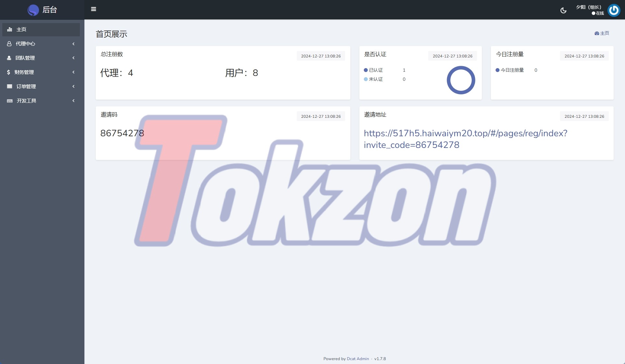The height and width of the screenshot is (364, 625).
Task: Click the 后台 logo icon
Action: [33, 10]
